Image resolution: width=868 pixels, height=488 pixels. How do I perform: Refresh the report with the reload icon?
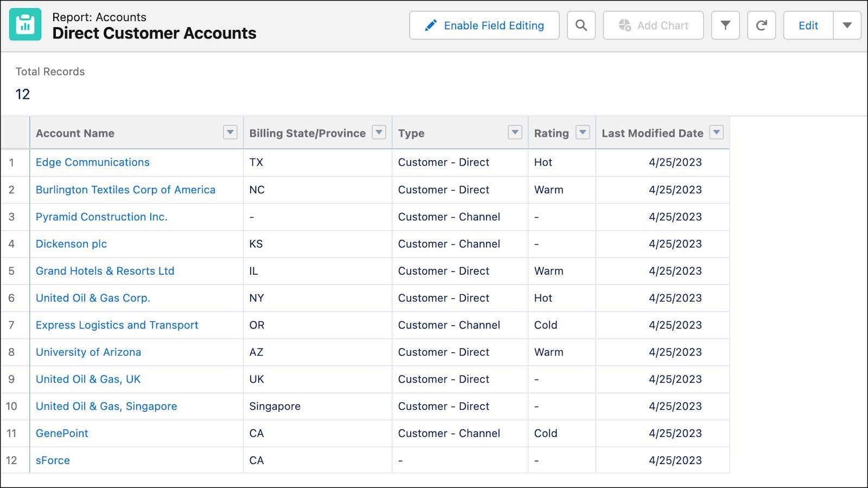[x=761, y=26]
